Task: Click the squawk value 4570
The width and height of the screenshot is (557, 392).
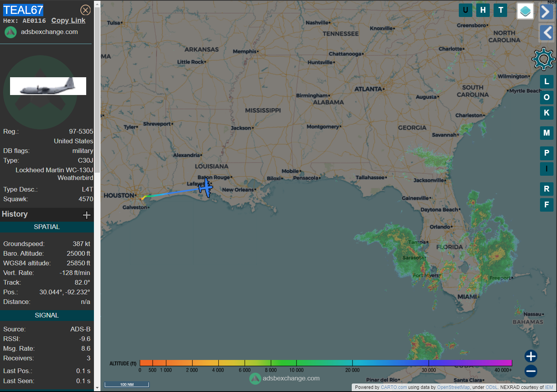Action: coord(86,199)
